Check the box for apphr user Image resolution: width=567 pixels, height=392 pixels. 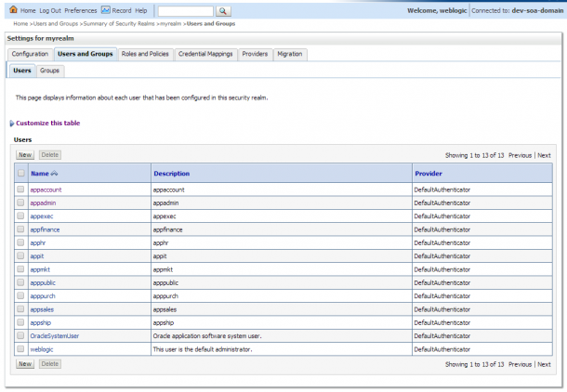20,242
